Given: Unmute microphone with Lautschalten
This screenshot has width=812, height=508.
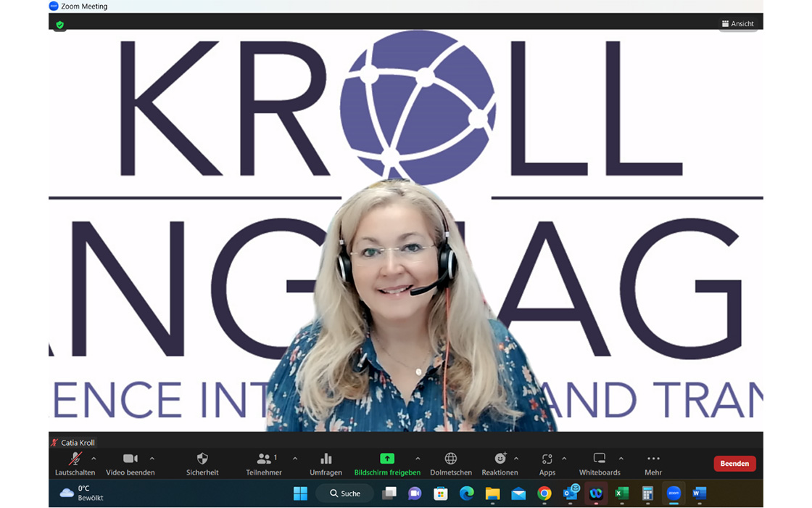Looking at the screenshot, I should click(x=75, y=464).
